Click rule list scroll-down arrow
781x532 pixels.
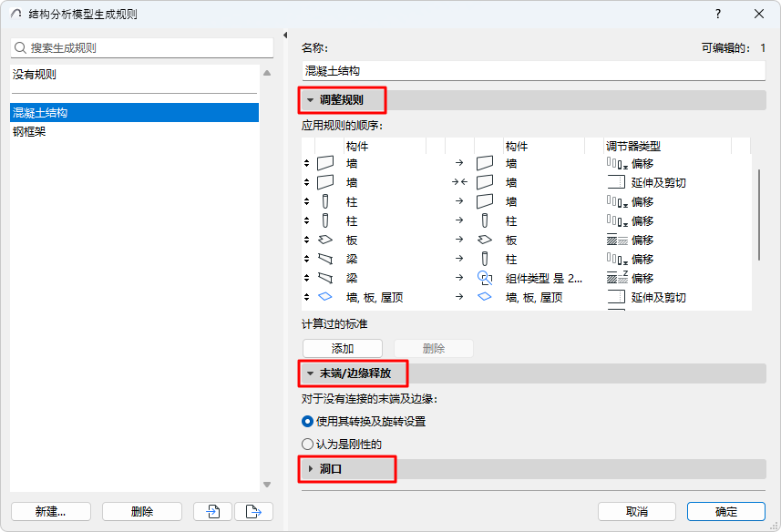pos(267,485)
